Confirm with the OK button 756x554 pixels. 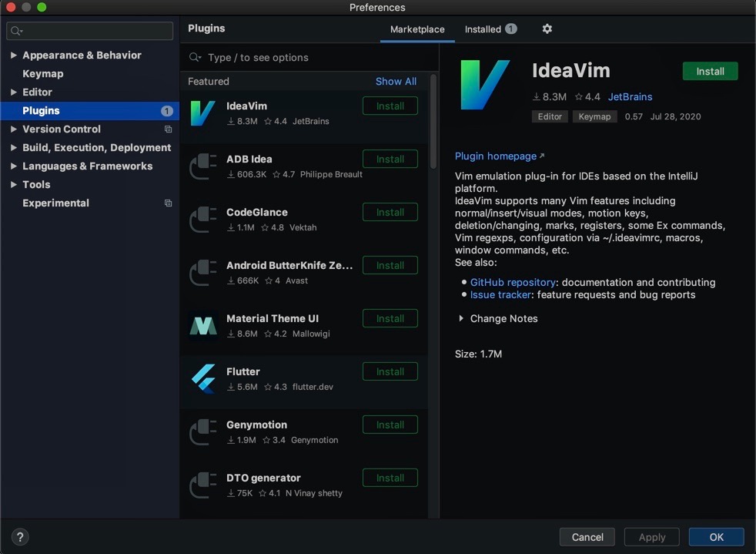717,537
